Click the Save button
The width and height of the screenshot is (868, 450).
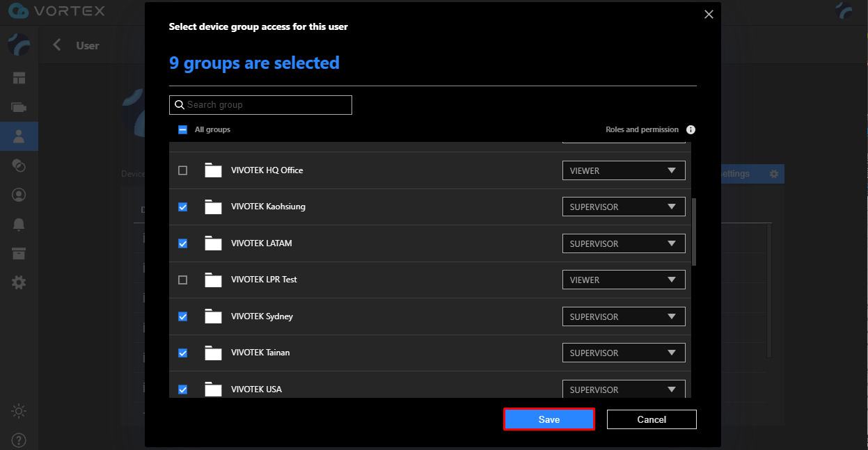tap(549, 419)
